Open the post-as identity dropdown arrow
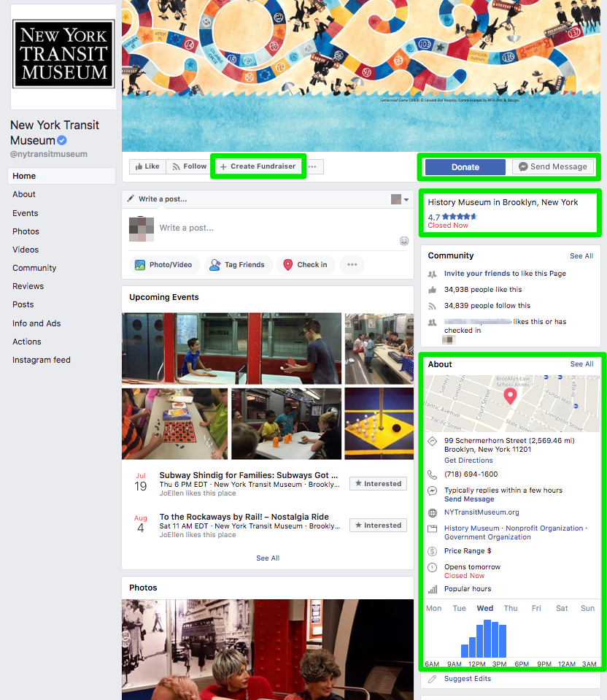607x700 pixels. pyautogui.click(x=406, y=199)
